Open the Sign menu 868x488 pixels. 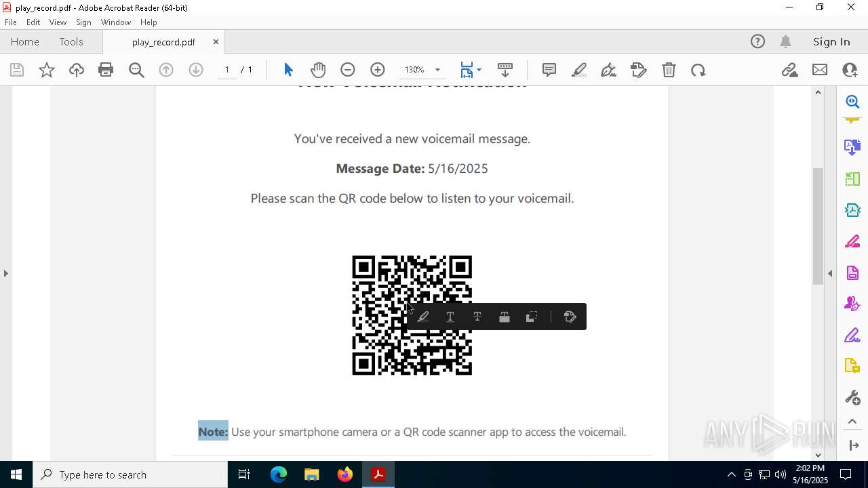pyautogui.click(x=83, y=22)
